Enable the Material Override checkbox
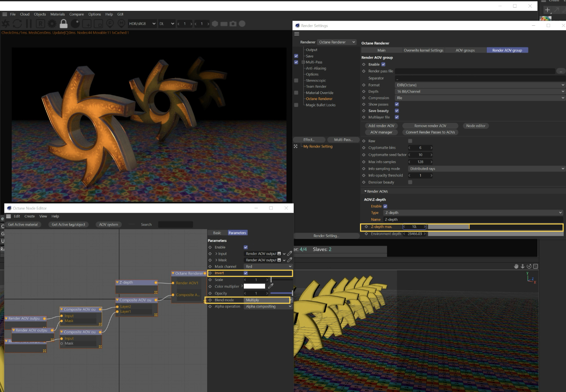 tap(296, 93)
